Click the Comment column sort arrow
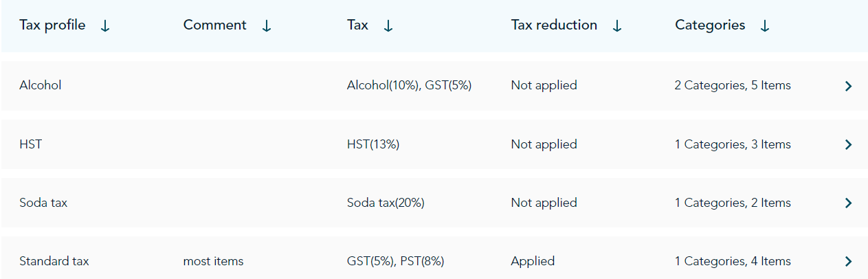 coord(267,26)
